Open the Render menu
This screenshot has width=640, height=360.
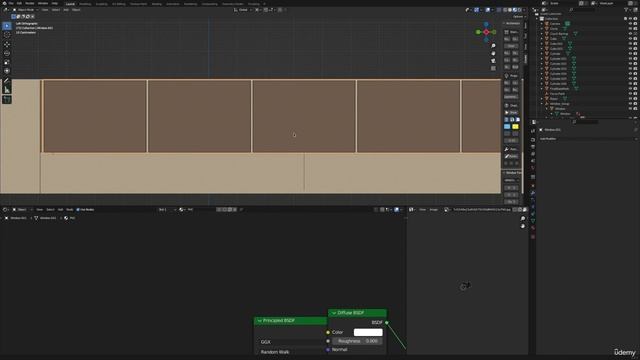29,3
